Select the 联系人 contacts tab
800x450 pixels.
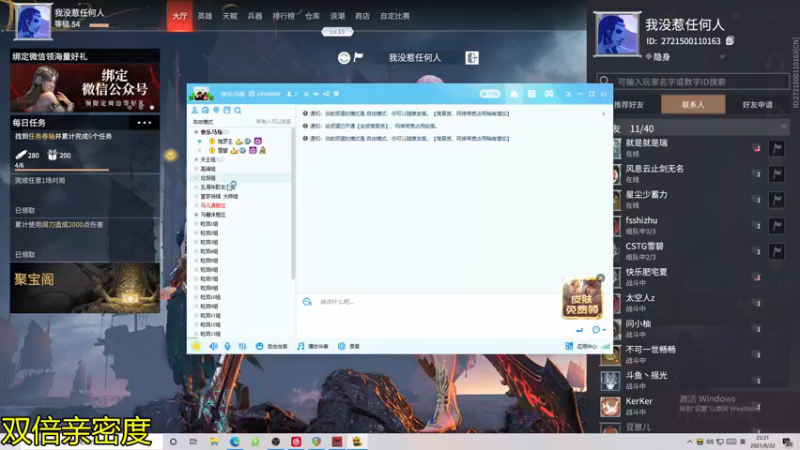pyautogui.click(x=693, y=105)
